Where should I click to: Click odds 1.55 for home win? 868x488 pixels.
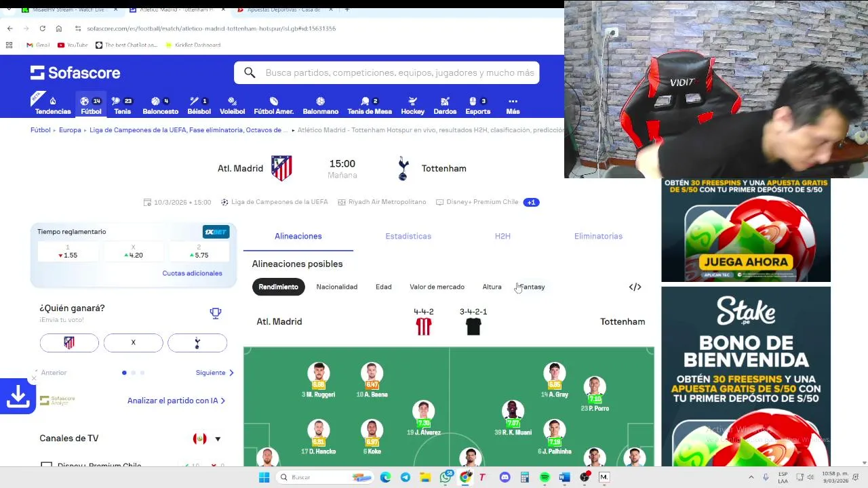(x=67, y=252)
